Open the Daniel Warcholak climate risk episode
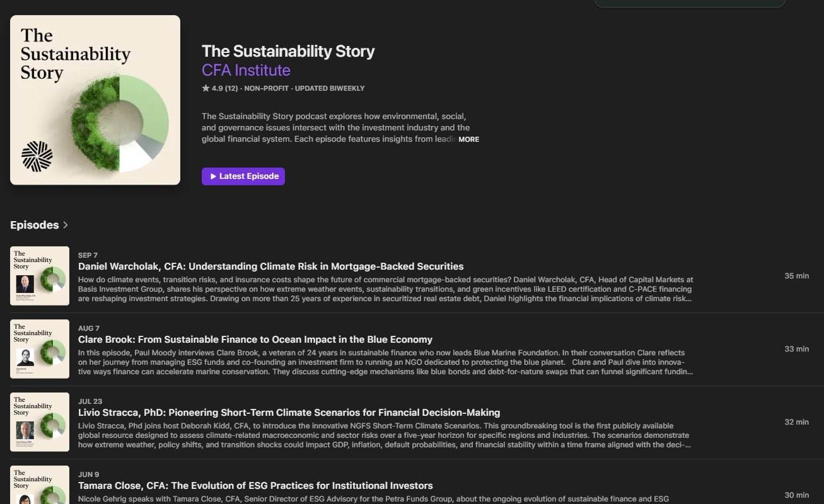This screenshot has height=504, width=824. pyautogui.click(x=270, y=266)
